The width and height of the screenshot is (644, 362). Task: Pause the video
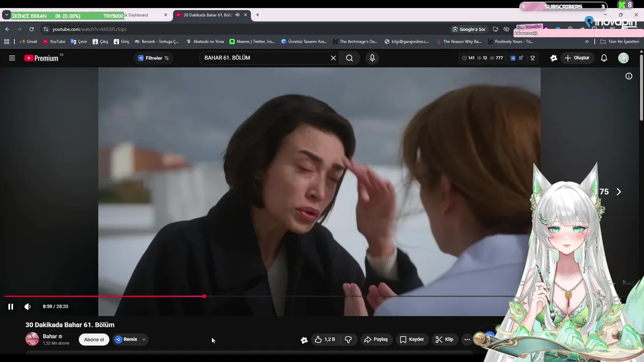[x=11, y=307]
